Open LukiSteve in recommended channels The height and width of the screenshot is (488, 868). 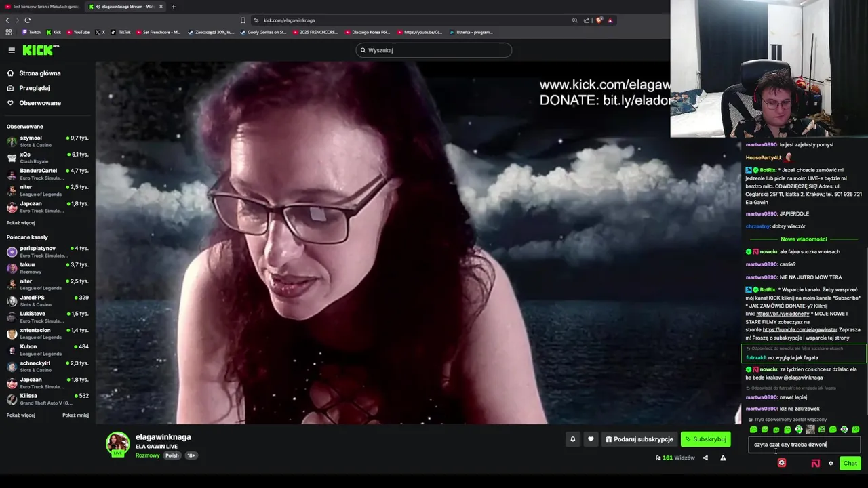tap(47, 317)
